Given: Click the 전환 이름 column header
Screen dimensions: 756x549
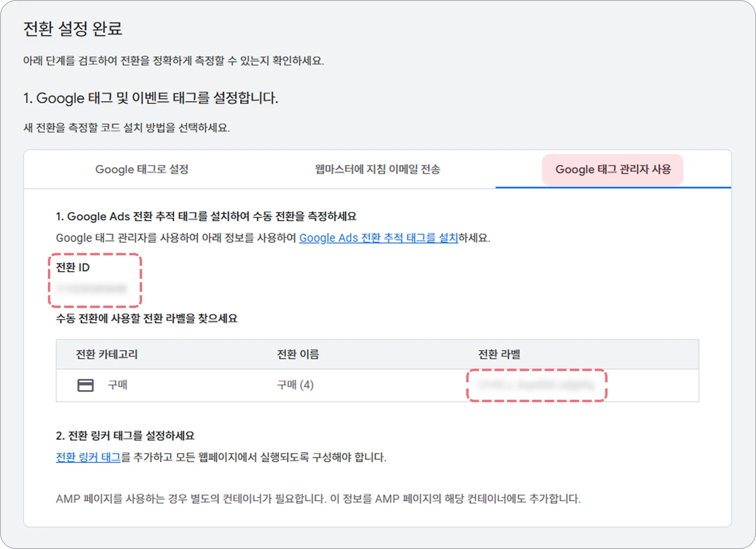Looking at the screenshot, I should pos(298,354).
